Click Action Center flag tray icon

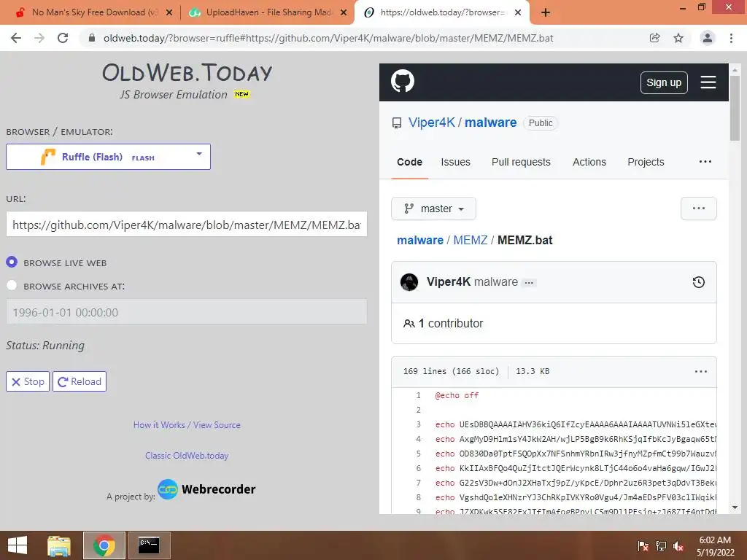[643, 546]
